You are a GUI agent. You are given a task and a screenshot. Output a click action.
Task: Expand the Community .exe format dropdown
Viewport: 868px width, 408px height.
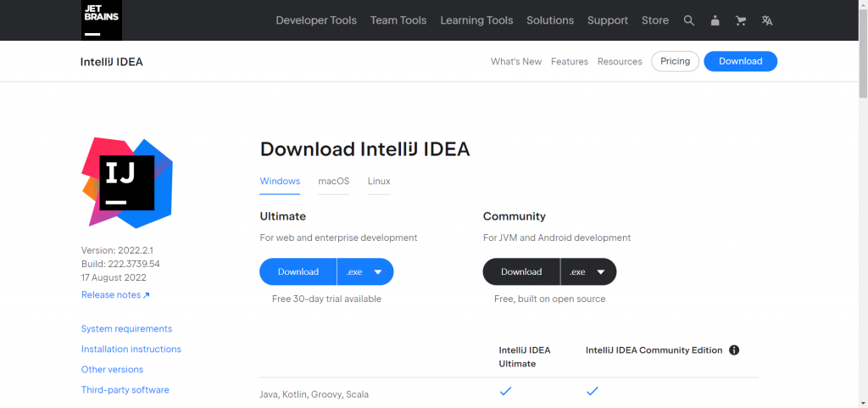588,271
